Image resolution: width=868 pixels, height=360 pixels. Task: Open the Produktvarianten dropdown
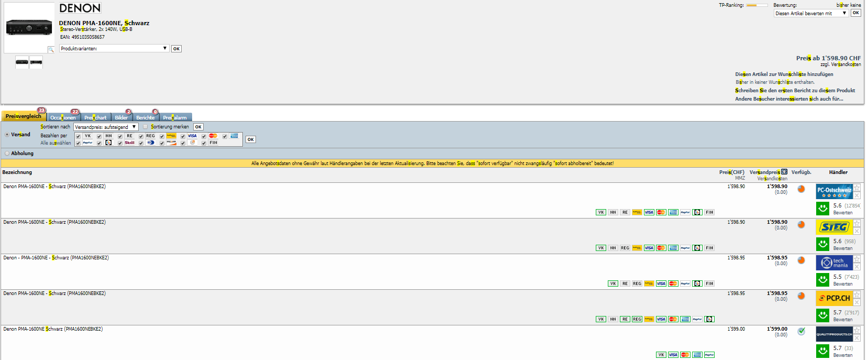coord(114,48)
